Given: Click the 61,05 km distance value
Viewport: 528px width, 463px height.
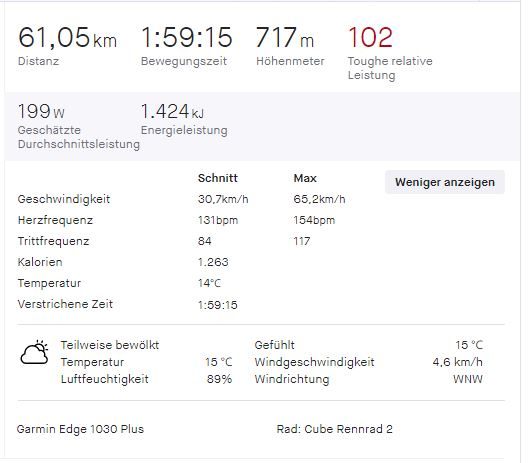Looking at the screenshot, I should 67,37.
